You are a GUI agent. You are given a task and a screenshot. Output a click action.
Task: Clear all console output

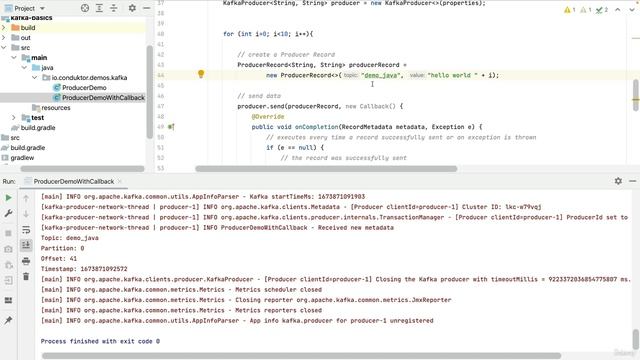26,276
